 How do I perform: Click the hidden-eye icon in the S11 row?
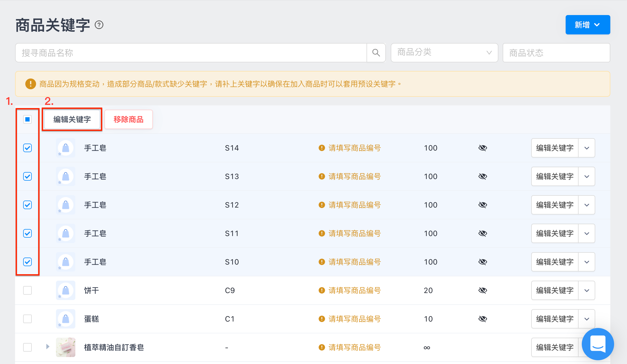click(483, 233)
